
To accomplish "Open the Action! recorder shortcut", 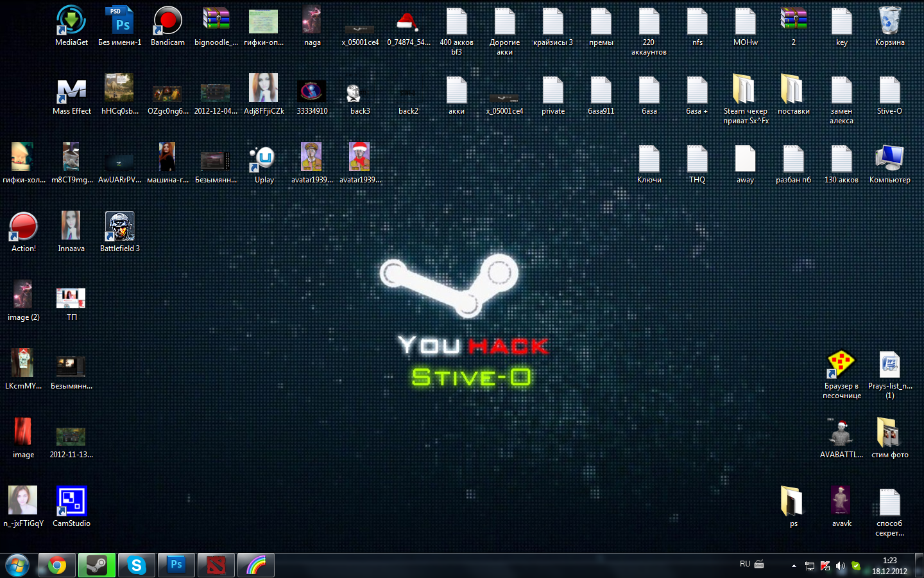I will 24,232.
